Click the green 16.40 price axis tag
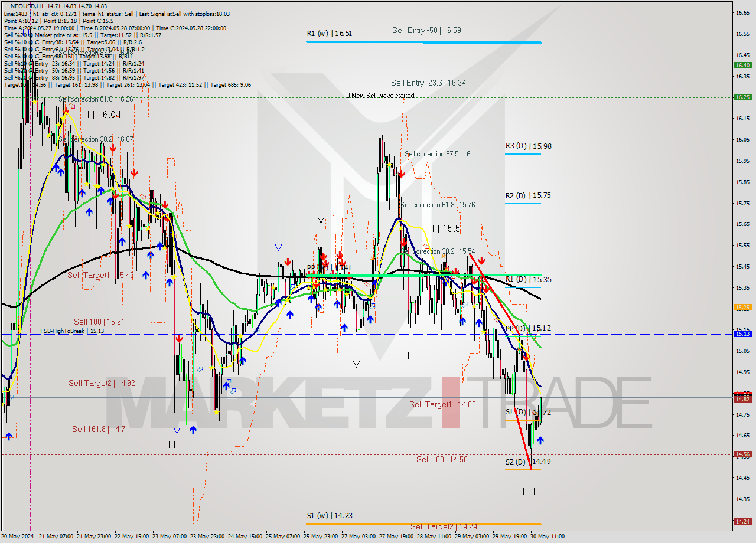The image size is (756, 543). [742, 66]
